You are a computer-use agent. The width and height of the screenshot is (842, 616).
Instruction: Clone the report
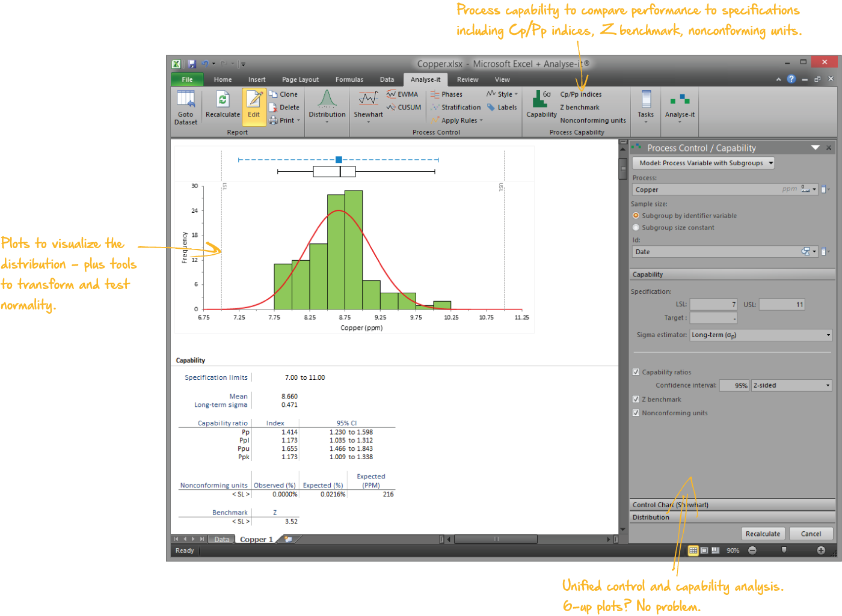(x=283, y=94)
